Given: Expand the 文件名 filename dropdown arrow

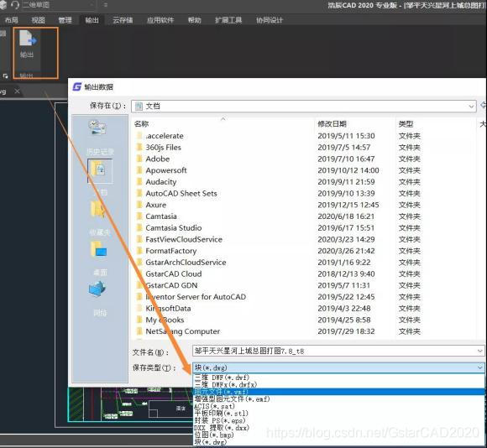Looking at the screenshot, I should (x=479, y=351).
